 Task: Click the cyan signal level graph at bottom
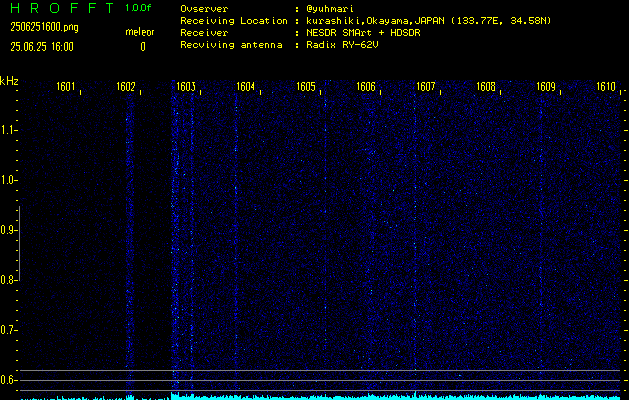tap(321, 396)
